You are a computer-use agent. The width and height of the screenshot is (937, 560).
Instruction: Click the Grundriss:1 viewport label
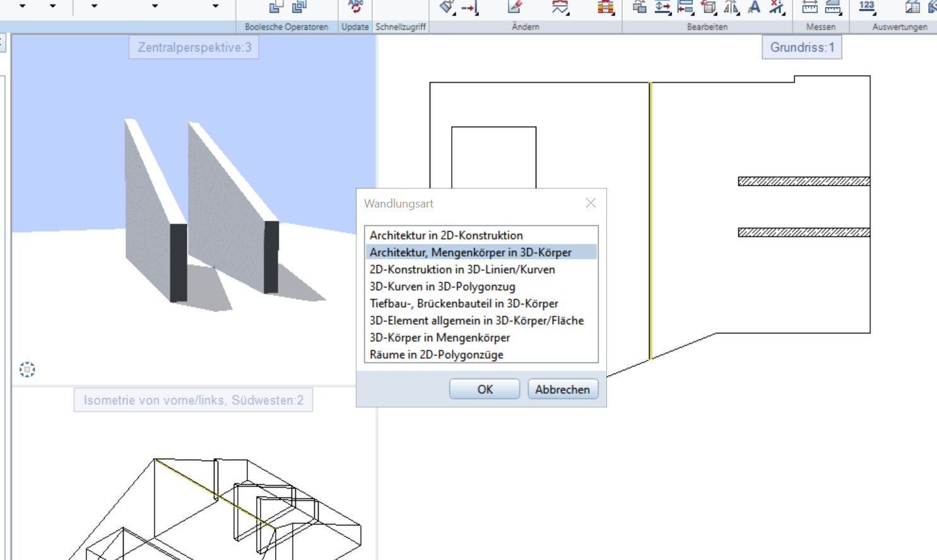click(x=801, y=47)
